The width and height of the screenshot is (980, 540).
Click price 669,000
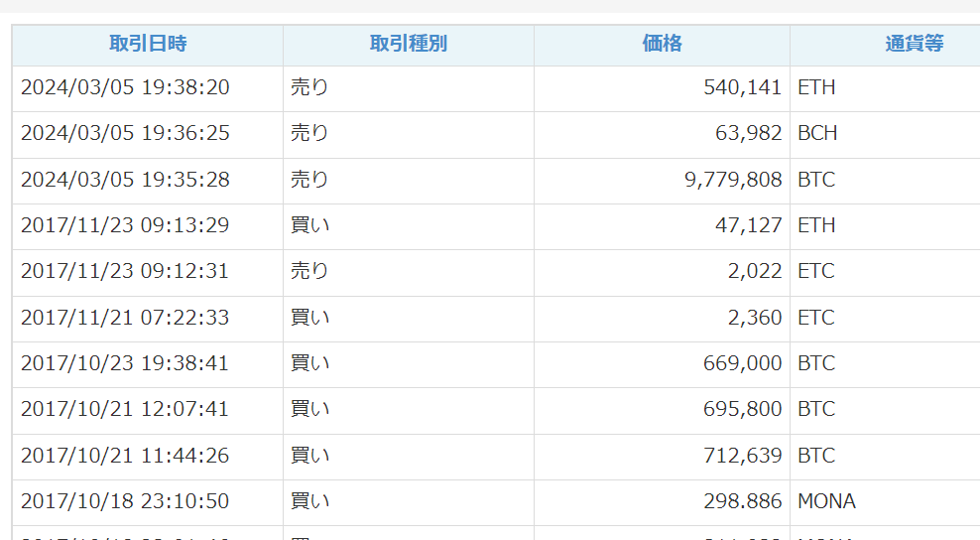pyautogui.click(x=743, y=363)
